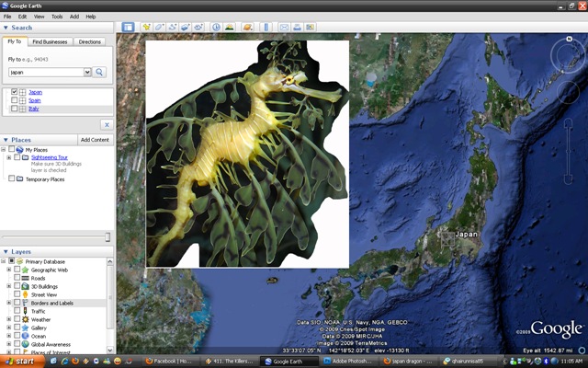
Task: Show the ruler tool
Action: (x=266, y=27)
